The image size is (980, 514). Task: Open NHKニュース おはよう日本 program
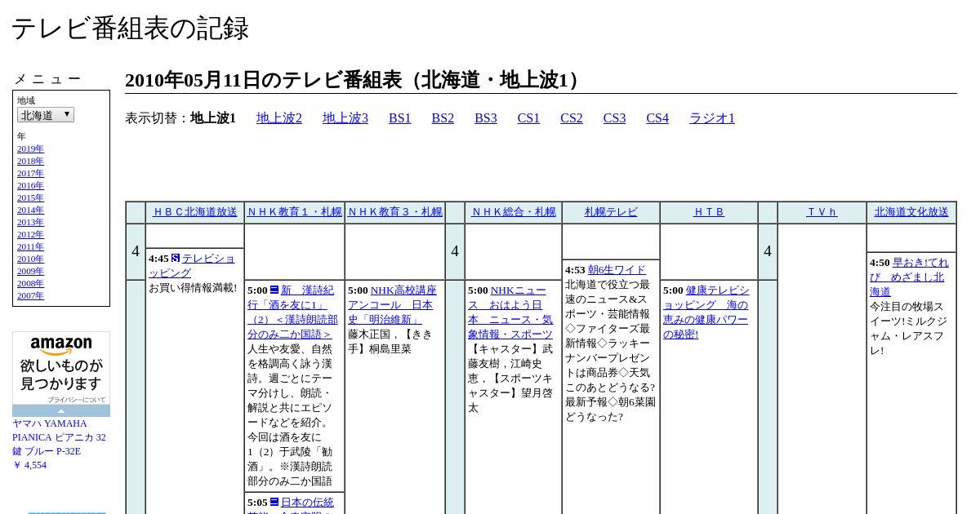[510, 312]
